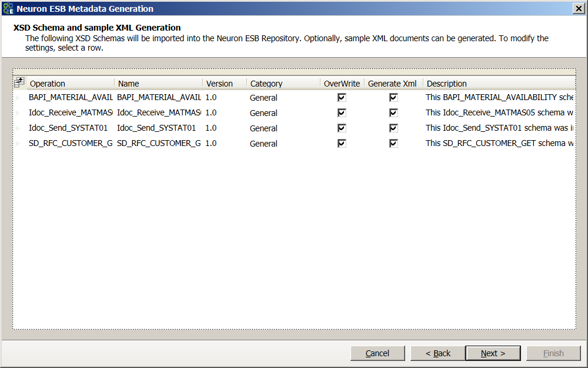The image size is (588, 368).
Task: Click General category in SD_RFC_CUSTOMER_G row
Action: tap(263, 144)
